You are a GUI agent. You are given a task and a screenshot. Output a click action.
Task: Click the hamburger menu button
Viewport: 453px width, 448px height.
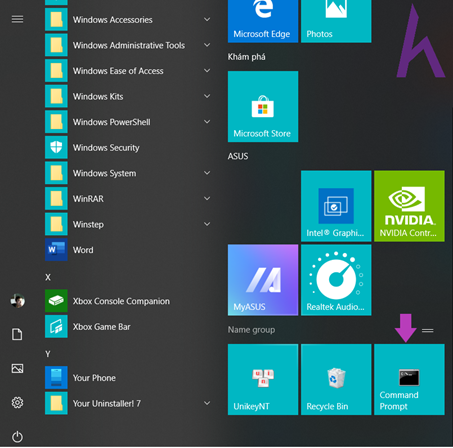click(x=17, y=19)
